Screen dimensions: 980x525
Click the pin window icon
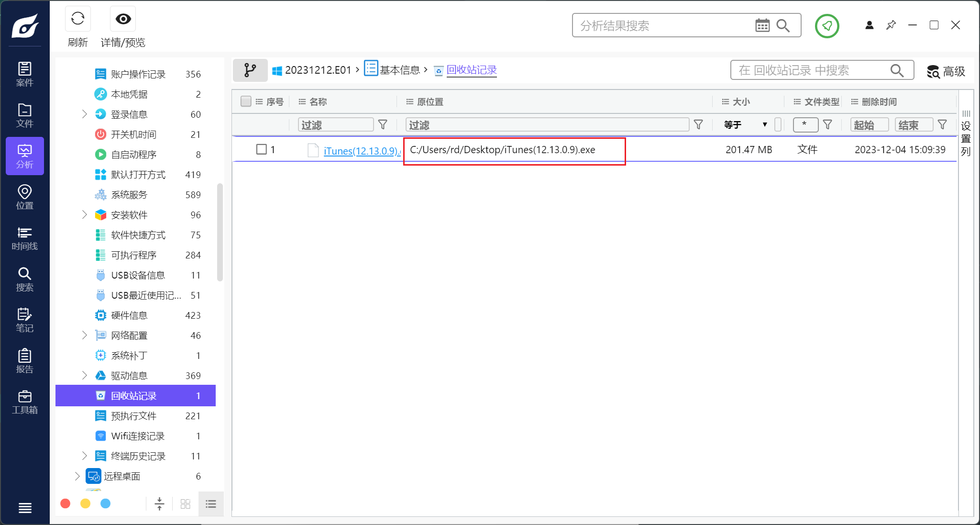pyautogui.click(x=891, y=25)
